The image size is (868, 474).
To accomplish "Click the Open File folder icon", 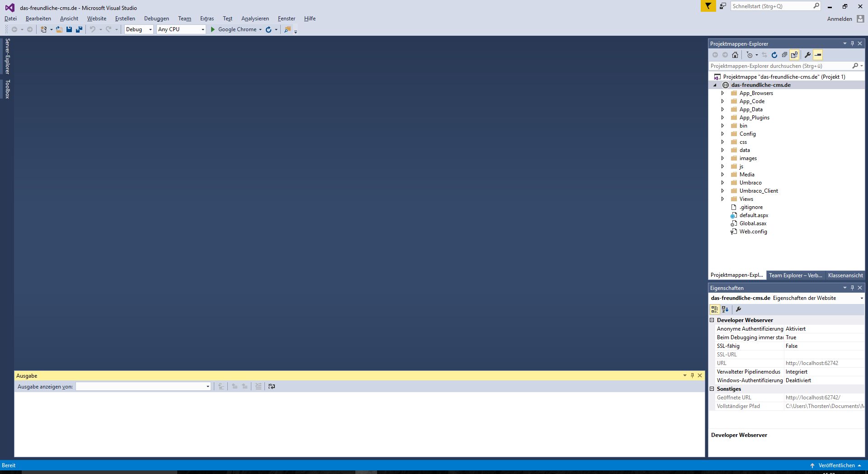I will pos(59,29).
